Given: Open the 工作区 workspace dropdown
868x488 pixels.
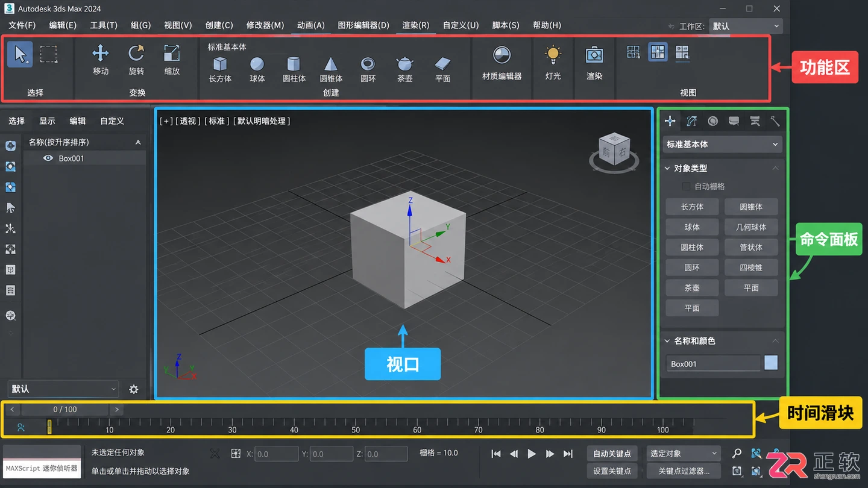Looking at the screenshot, I should (746, 26).
